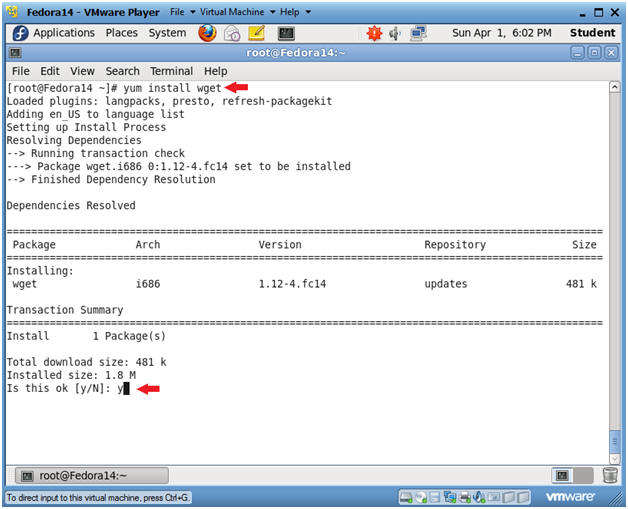Viewport: 628px width, 509px height.
Task: Open the terminal File menu
Action: [x=20, y=71]
